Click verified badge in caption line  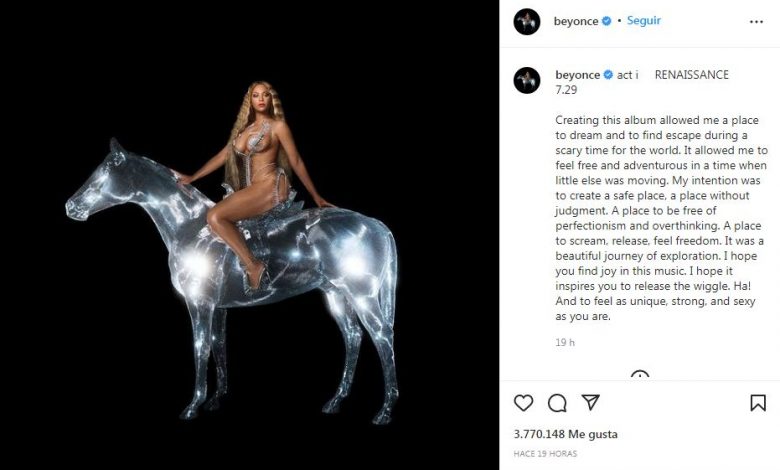[608, 75]
